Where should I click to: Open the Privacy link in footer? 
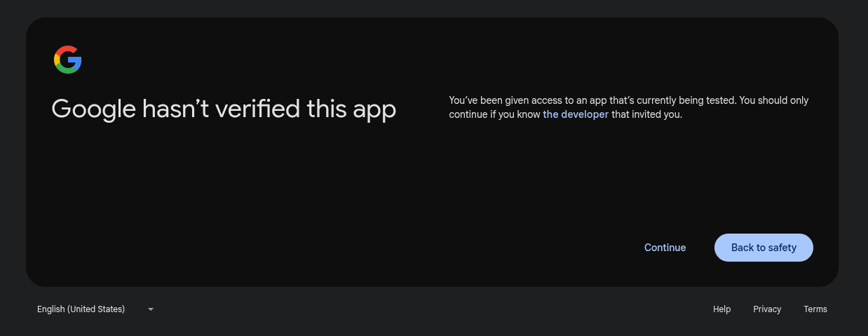point(767,309)
